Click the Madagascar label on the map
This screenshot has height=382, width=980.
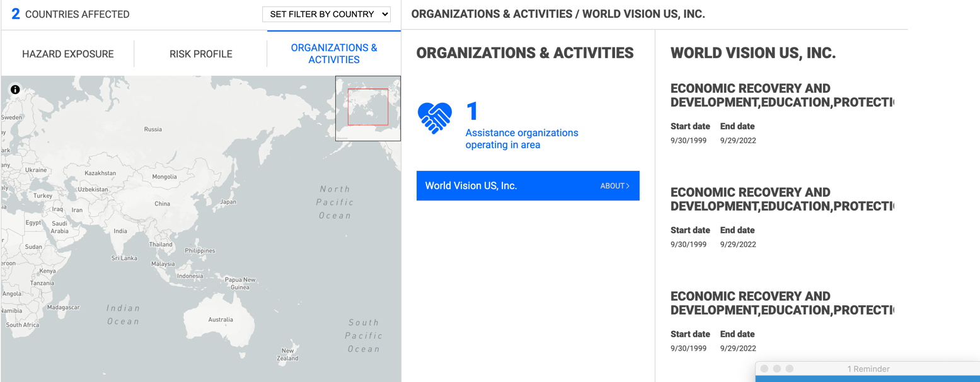64,307
